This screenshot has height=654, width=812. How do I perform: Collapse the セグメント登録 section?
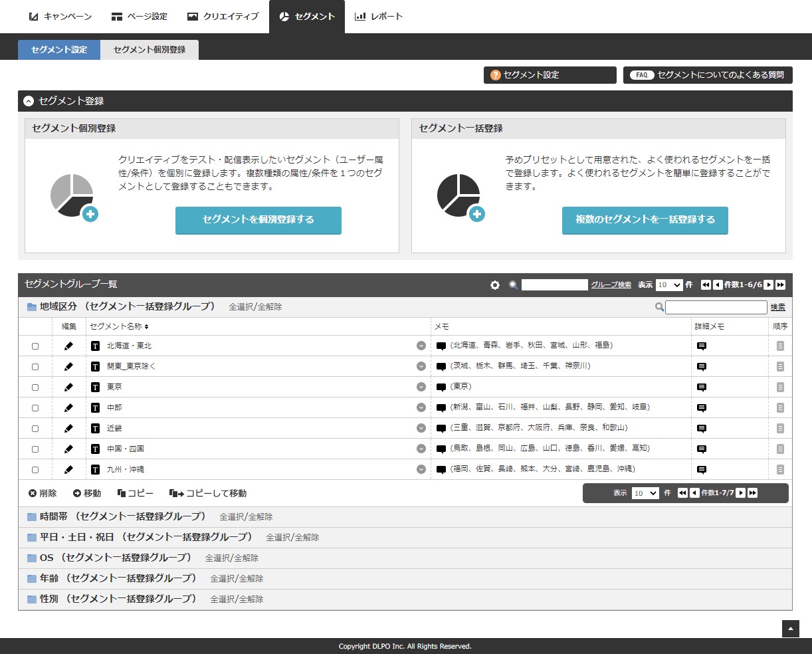pyautogui.click(x=29, y=102)
